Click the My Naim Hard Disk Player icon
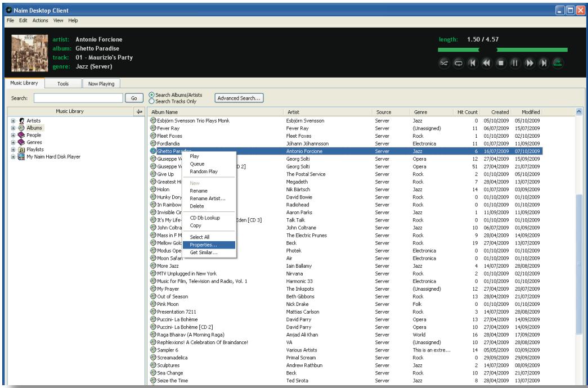This screenshot has height=388, width=588. click(22, 157)
